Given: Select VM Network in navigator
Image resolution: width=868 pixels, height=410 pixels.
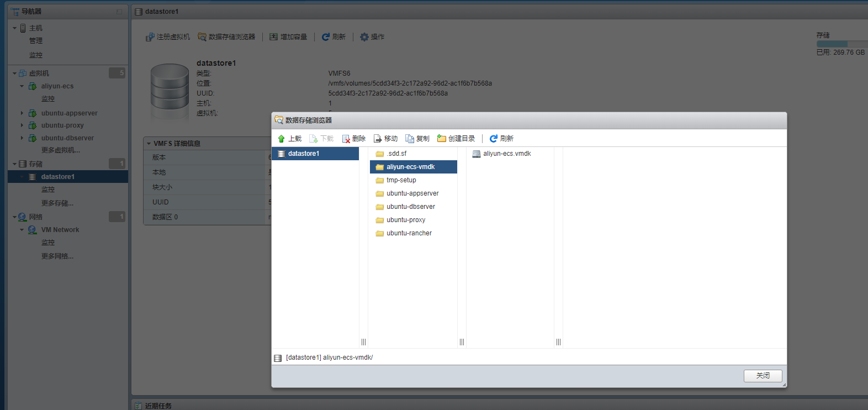Looking at the screenshot, I should coord(60,230).
